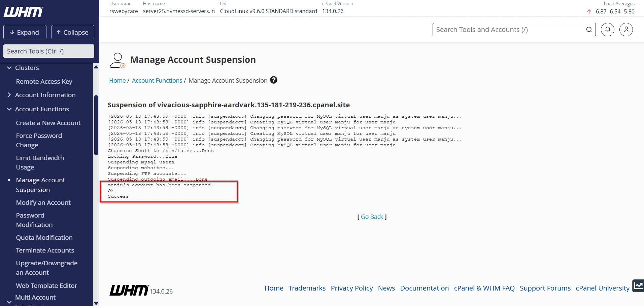
Task: Toggle the Multi Account Functions section
Action: 9,302
